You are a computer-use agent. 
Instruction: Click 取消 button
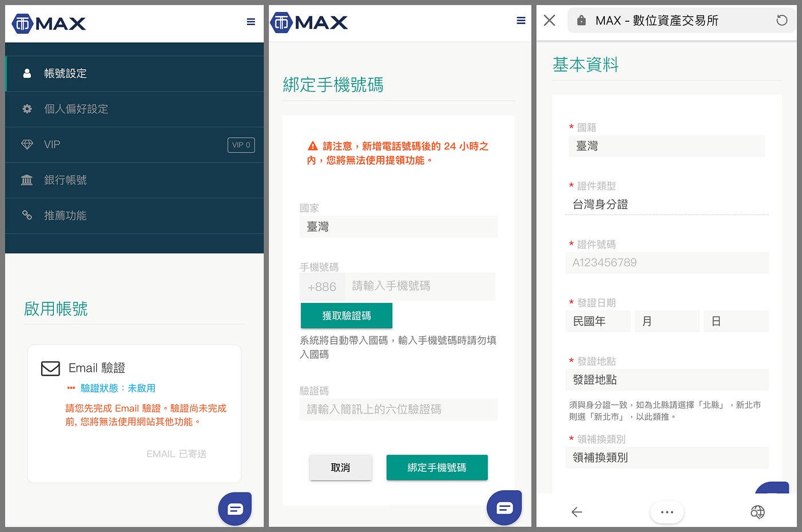click(x=341, y=468)
